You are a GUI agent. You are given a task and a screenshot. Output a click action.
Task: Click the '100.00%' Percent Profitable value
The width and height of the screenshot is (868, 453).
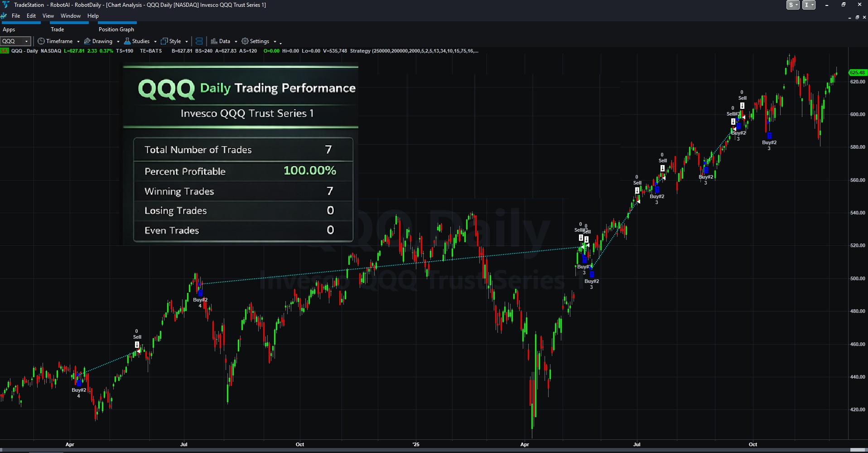click(310, 171)
